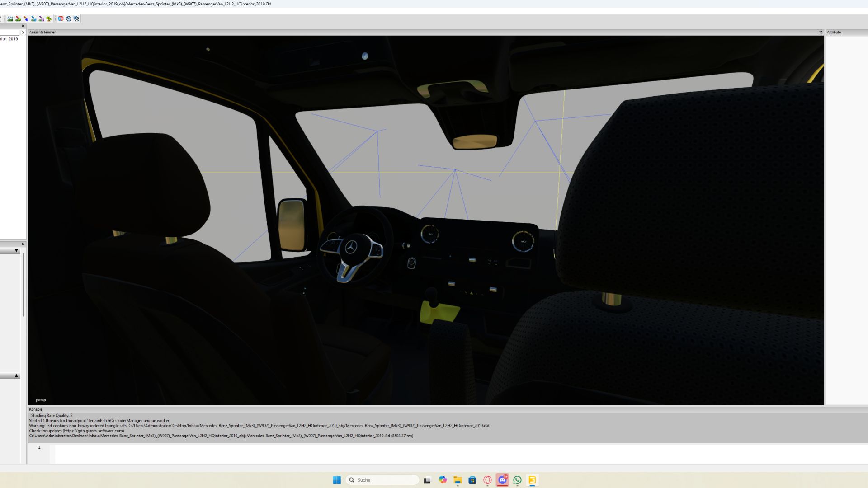Activate the terrain paint brush icon

[x=18, y=19]
